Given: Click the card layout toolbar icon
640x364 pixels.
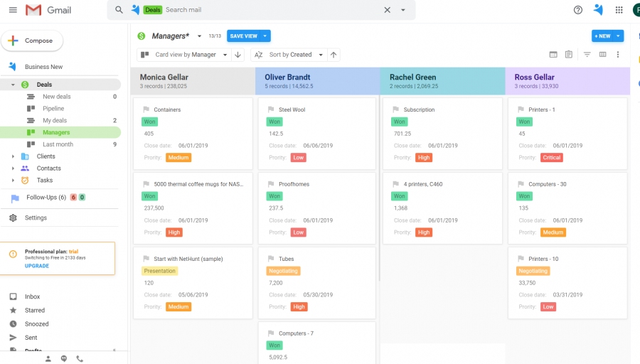Looking at the screenshot, I should click(553, 54).
